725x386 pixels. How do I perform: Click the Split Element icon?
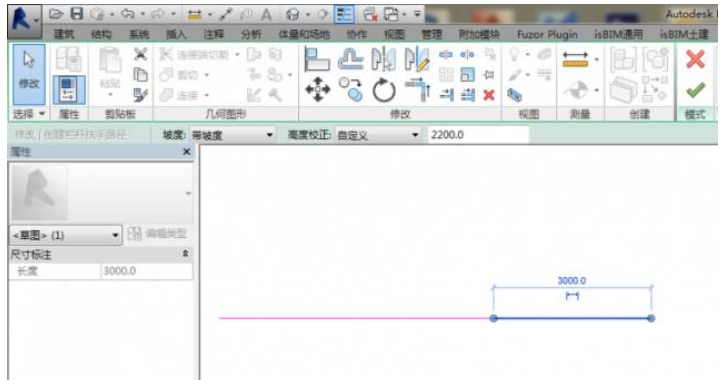click(x=446, y=55)
